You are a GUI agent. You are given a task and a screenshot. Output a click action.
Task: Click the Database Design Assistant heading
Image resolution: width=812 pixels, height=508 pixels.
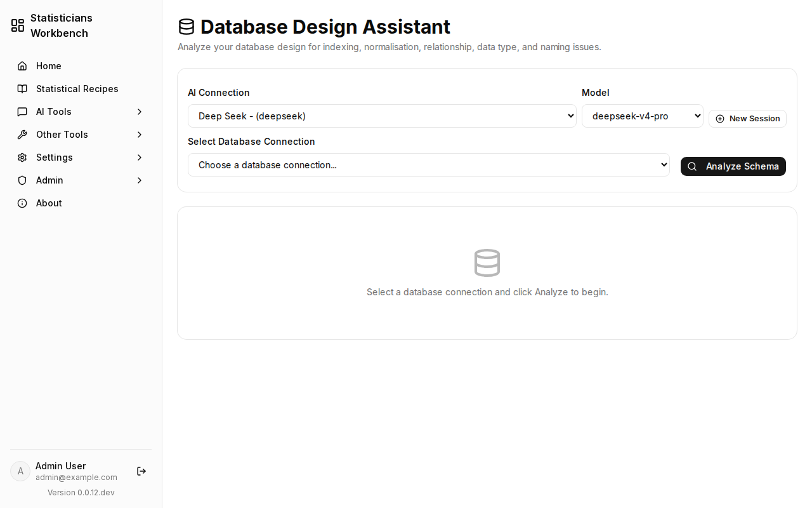(325, 27)
